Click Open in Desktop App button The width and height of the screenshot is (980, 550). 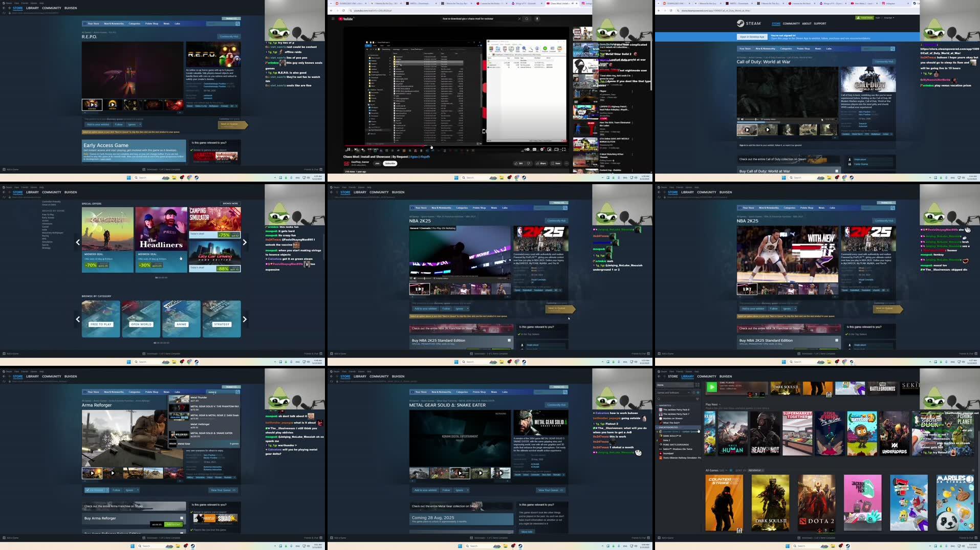[x=752, y=37]
